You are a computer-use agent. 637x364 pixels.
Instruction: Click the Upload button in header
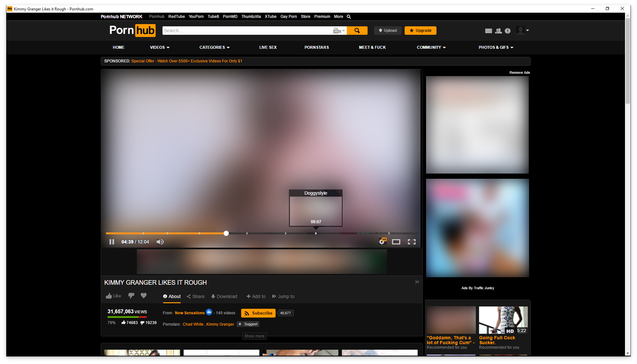click(x=387, y=30)
